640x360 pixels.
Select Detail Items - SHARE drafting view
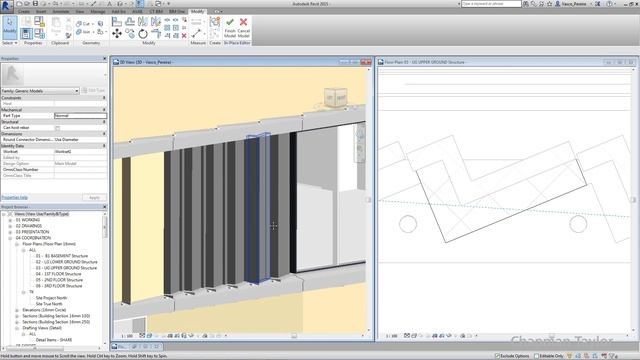pyautogui.click(x=53, y=340)
